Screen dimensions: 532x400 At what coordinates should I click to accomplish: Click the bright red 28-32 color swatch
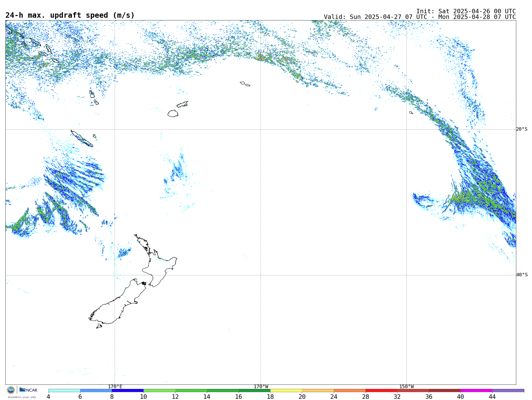[381, 391]
